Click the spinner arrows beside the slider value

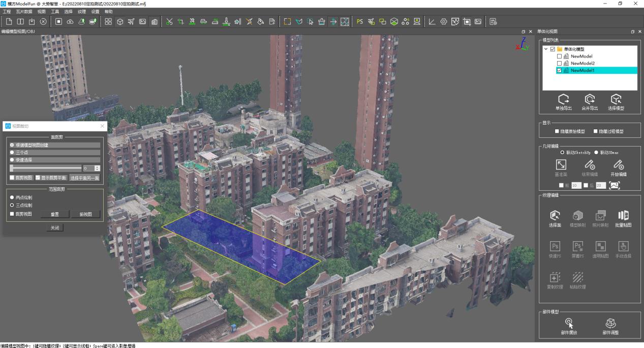[98, 168]
